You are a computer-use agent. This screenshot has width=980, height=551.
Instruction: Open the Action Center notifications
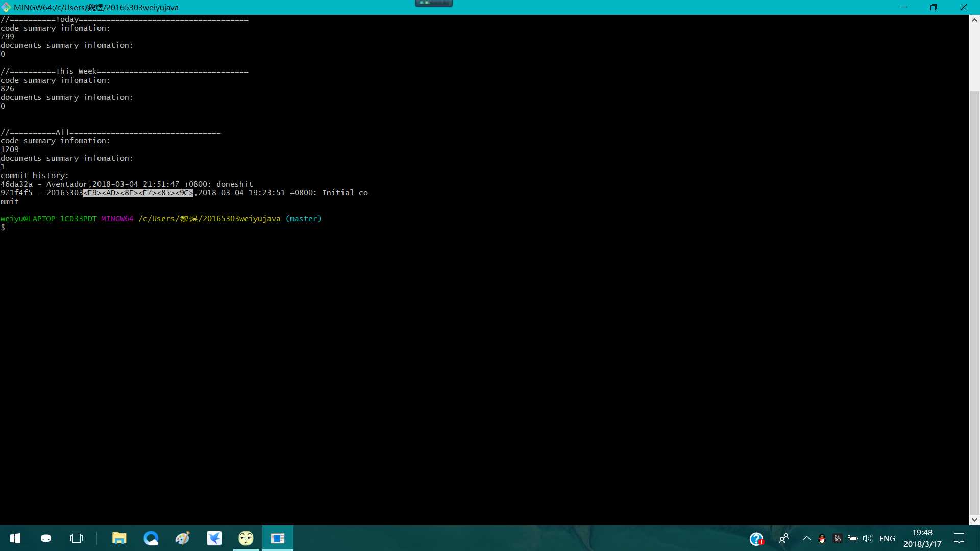(x=959, y=538)
